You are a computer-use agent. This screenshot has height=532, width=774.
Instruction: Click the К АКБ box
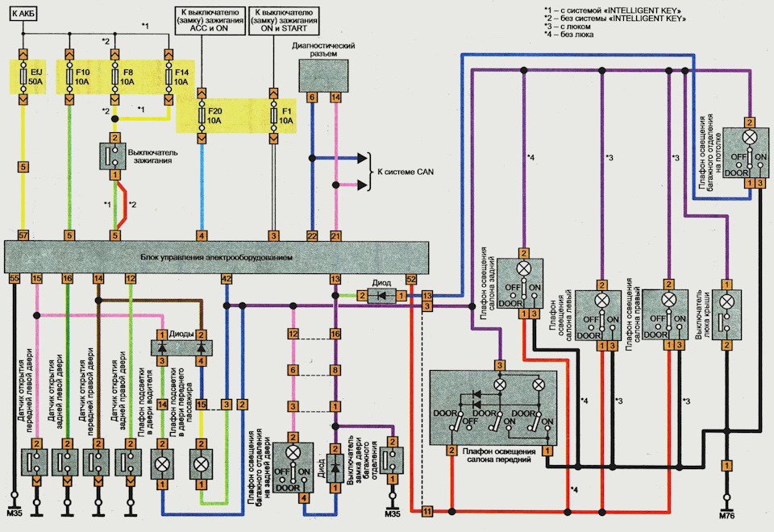click(x=23, y=14)
